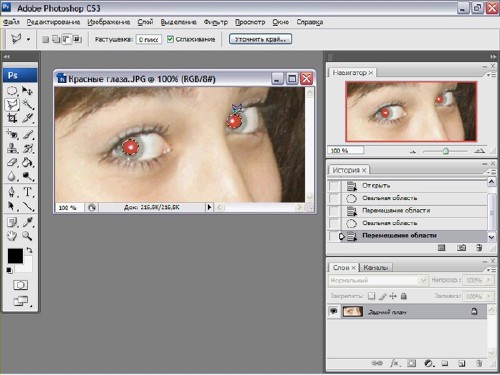Viewport: 500px width, 375px height.
Task: Click the Уточнить край button
Action: point(260,39)
